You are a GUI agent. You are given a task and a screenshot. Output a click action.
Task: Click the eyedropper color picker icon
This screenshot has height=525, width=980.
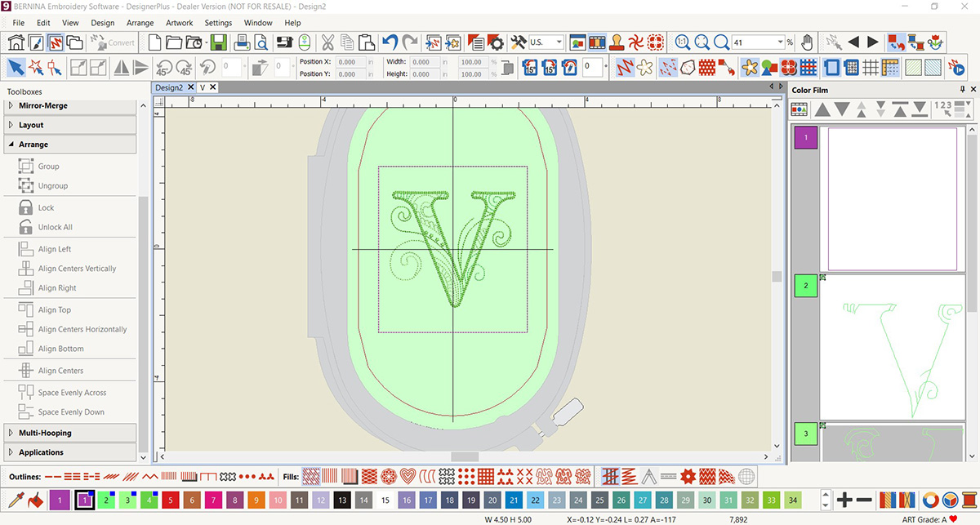point(16,499)
